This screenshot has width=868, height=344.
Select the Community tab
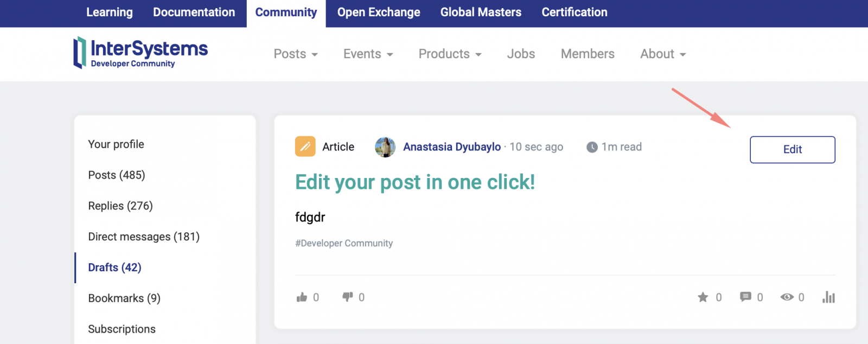[x=286, y=13]
